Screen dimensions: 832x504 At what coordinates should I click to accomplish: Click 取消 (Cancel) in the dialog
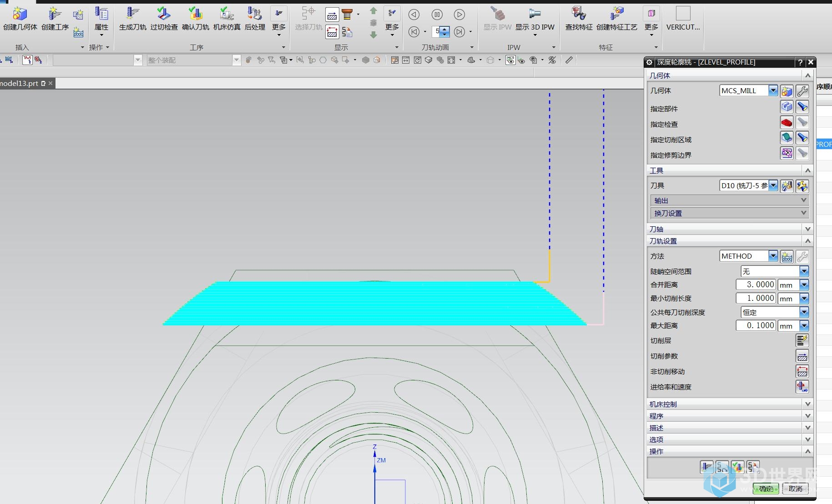click(x=796, y=489)
